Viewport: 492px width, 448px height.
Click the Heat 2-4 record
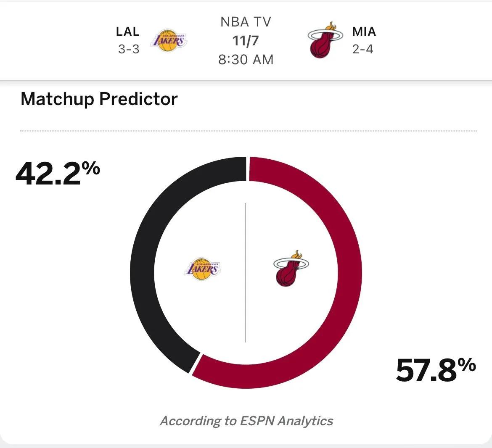tap(362, 49)
